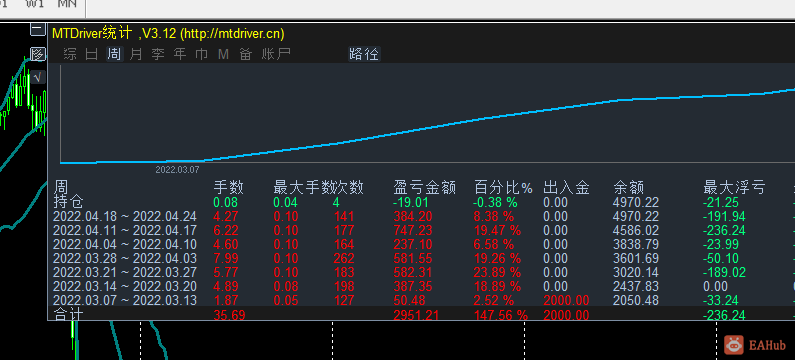This screenshot has width=795, height=360.
Task: Switch to the MN timeframe
Action: (x=67, y=5)
